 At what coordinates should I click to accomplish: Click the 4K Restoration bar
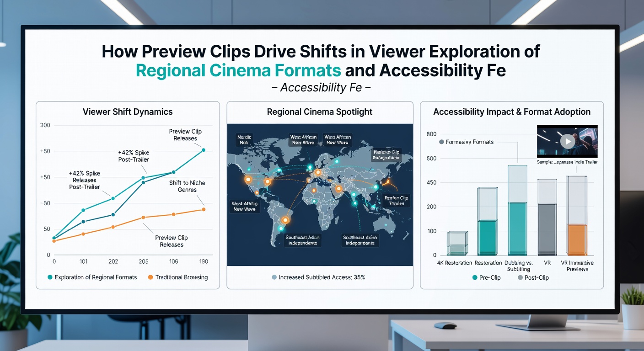tap(457, 243)
